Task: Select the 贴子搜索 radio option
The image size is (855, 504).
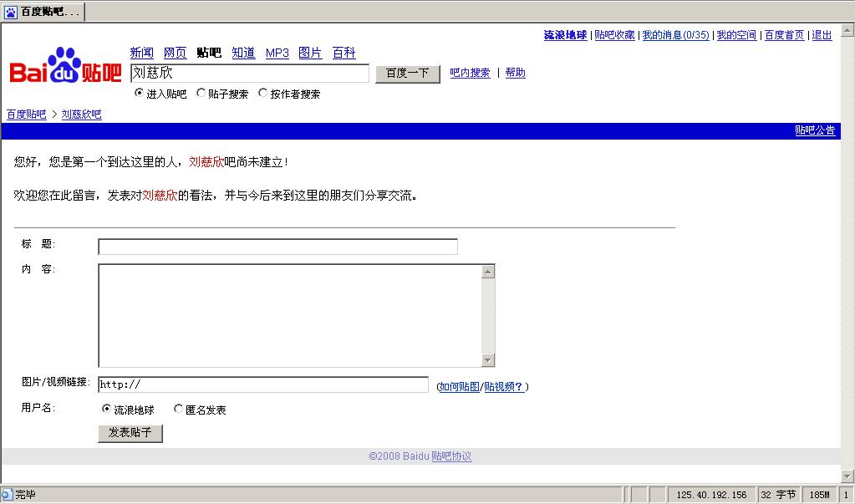Action: [201, 94]
